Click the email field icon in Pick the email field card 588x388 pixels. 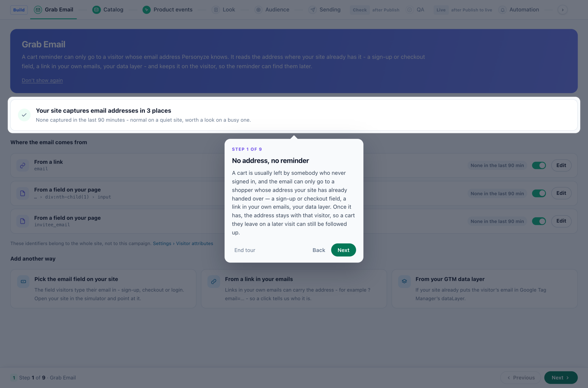23,281
